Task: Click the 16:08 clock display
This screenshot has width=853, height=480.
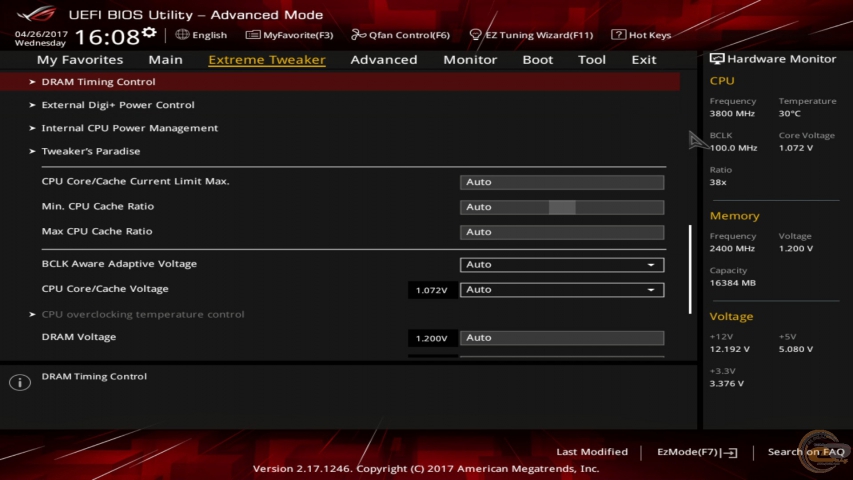Action: [107, 37]
